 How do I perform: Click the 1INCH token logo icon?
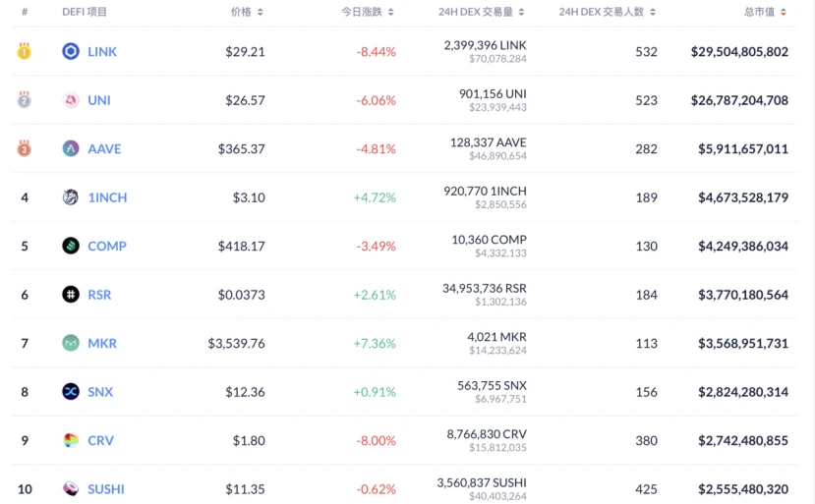click(x=71, y=197)
